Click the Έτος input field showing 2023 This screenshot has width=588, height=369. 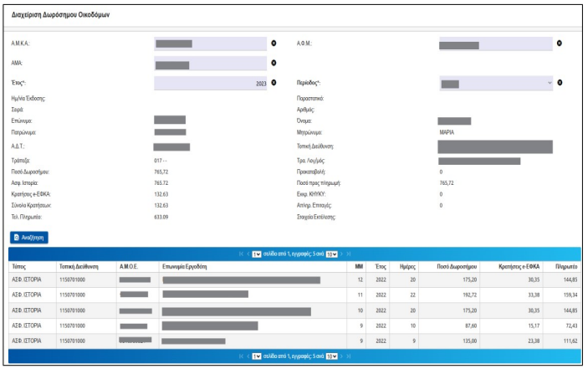[210, 82]
